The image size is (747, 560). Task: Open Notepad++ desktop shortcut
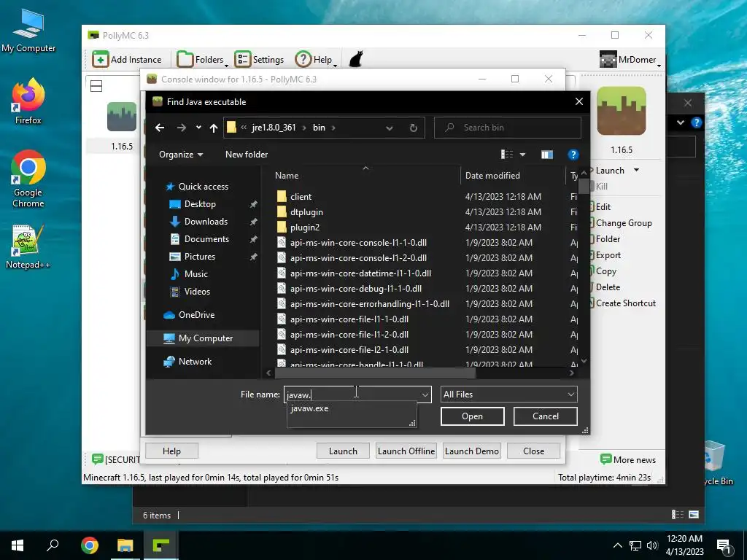pyautogui.click(x=28, y=247)
